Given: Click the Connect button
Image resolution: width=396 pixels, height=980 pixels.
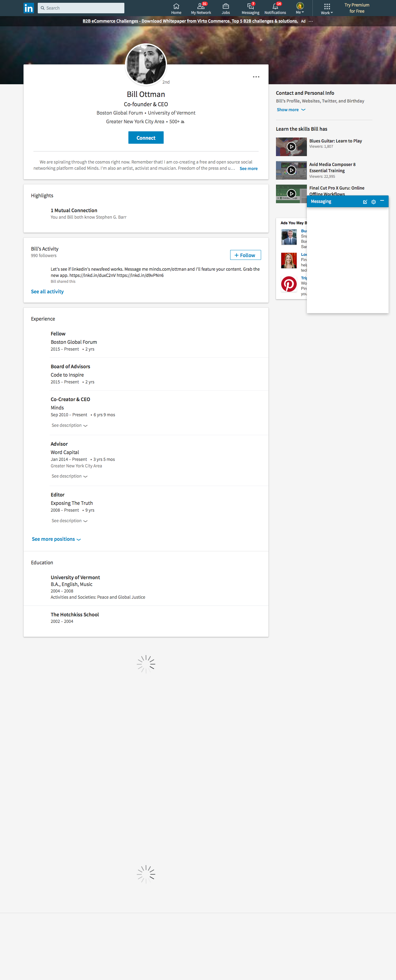Looking at the screenshot, I should 146,138.
